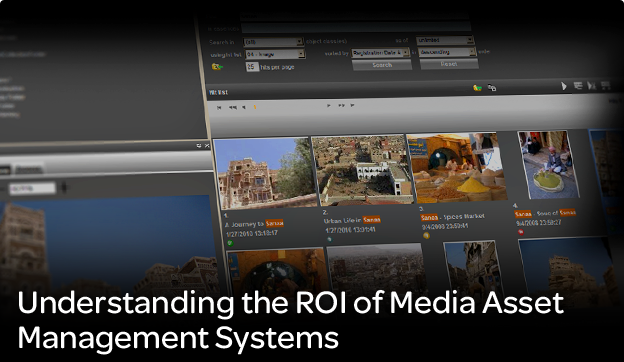Click the folder icon in the hit list header
The image size is (624, 362).
coord(477,88)
